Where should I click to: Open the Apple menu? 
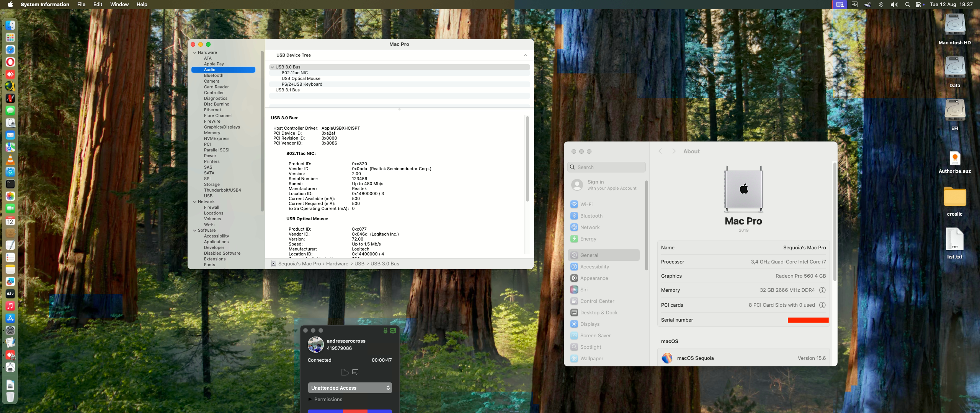[x=10, y=5]
